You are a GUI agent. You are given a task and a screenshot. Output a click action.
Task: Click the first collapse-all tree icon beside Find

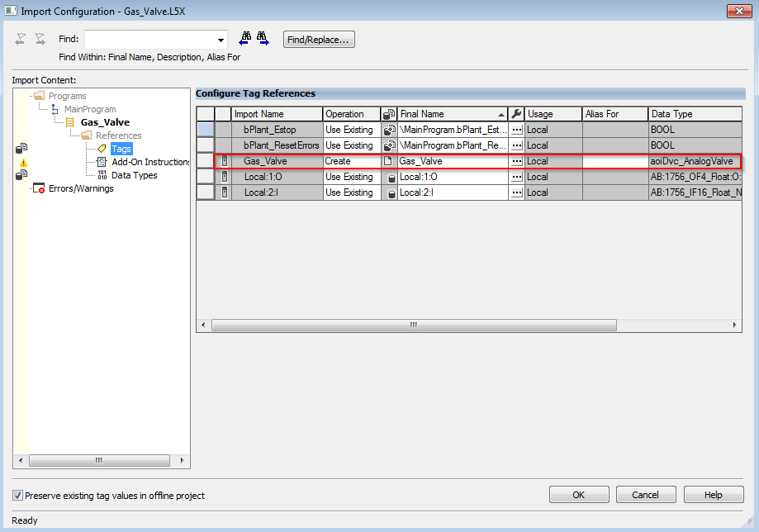pos(21,39)
